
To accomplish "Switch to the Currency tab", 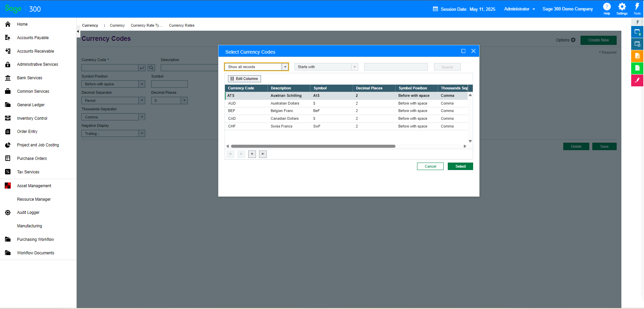I will point(117,25).
